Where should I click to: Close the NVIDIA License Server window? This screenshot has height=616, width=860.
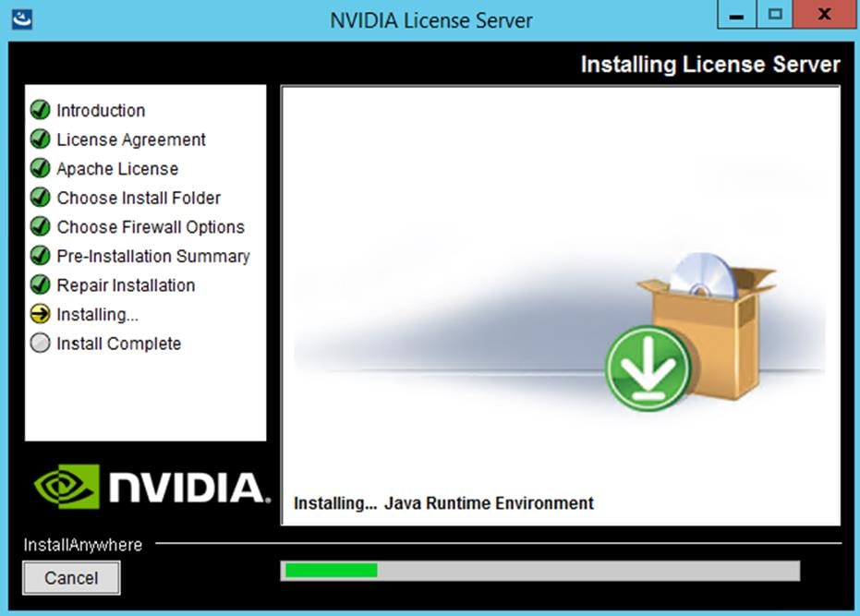tap(825, 14)
